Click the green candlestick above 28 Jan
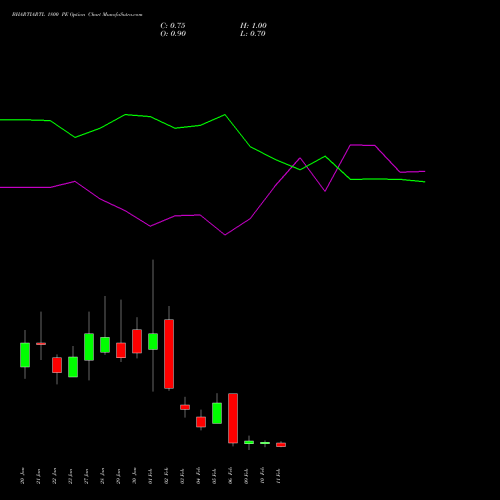This screenshot has height=500, width=500. point(105,345)
